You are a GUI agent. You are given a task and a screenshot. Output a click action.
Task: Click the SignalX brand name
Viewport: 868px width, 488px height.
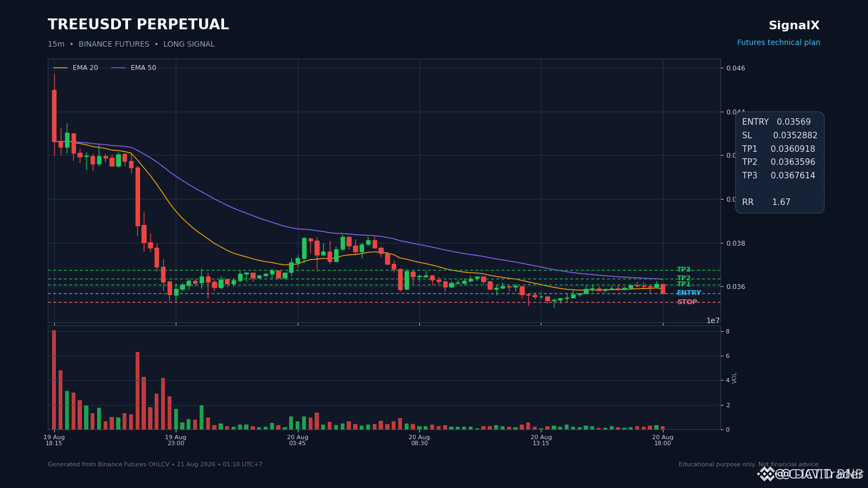click(794, 25)
